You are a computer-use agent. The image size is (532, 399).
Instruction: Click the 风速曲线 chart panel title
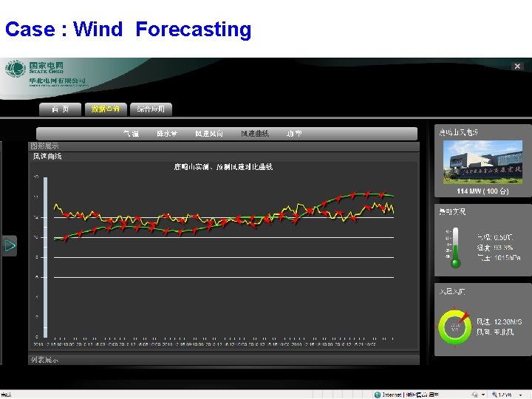click(47, 156)
